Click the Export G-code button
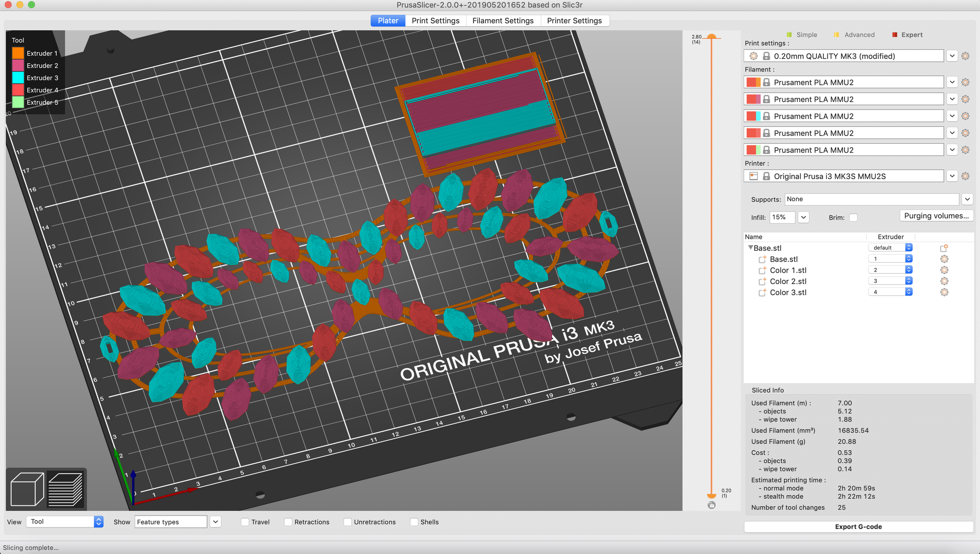This screenshot has width=980, height=554. (x=858, y=527)
